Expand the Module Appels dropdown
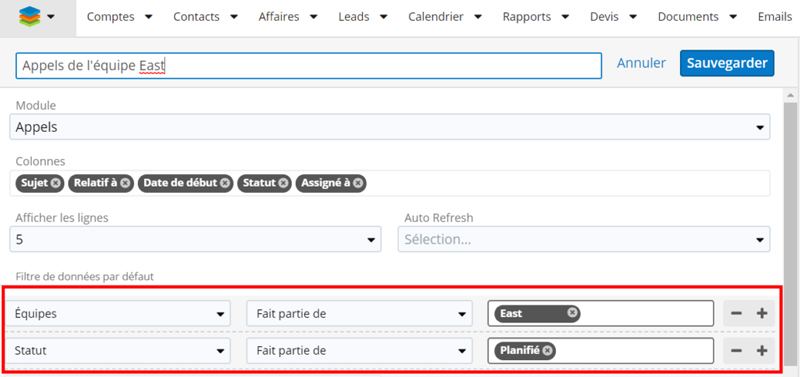This screenshot has width=800, height=377. [x=390, y=127]
